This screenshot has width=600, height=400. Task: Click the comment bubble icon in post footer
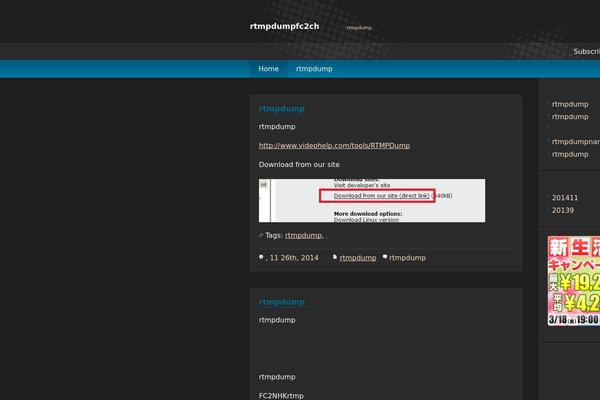point(385,257)
